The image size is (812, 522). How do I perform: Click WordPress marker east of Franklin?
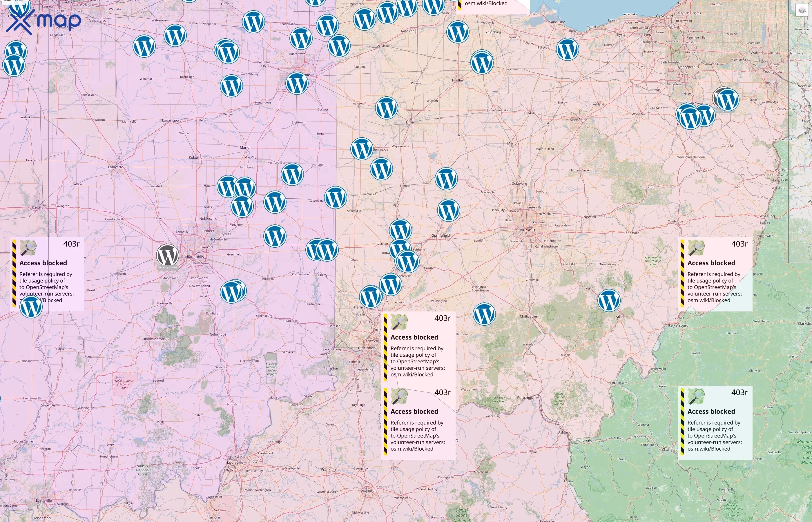pos(231,292)
